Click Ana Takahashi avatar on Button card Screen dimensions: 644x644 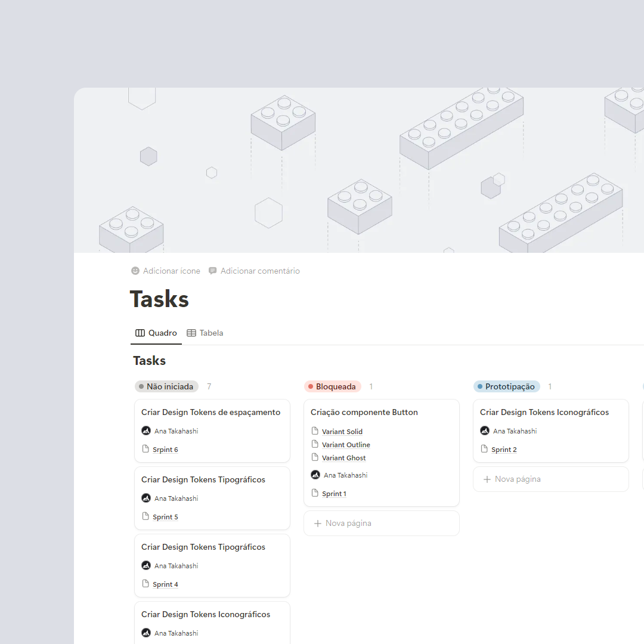pyautogui.click(x=315, y=475)
